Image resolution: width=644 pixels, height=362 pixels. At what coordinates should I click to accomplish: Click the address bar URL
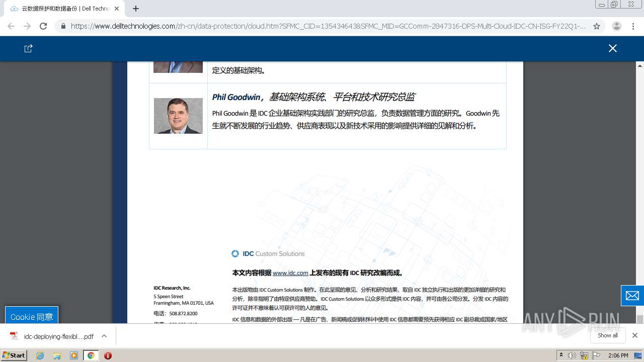(x=328, y=26)
